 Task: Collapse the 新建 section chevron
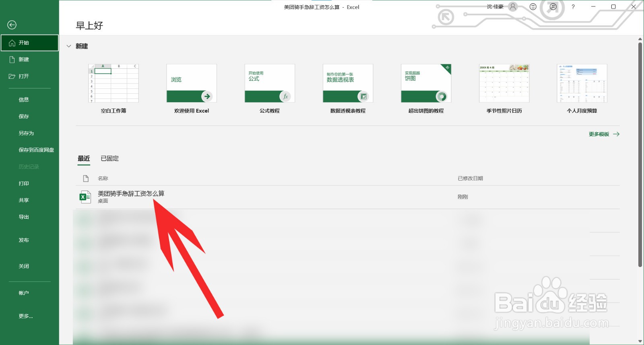[x=68, y=46]
